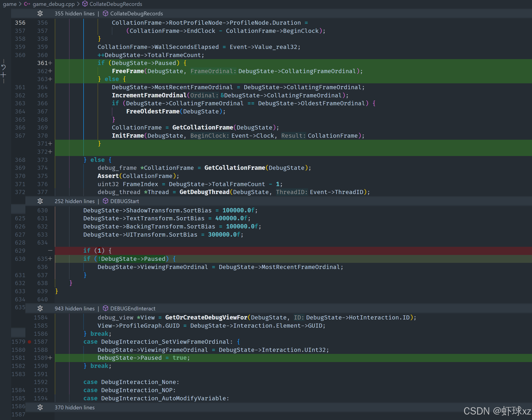Select CollateDebugRecords in the top breadcrumb
The width and height of the screenshot is (532, 420).
116,4
